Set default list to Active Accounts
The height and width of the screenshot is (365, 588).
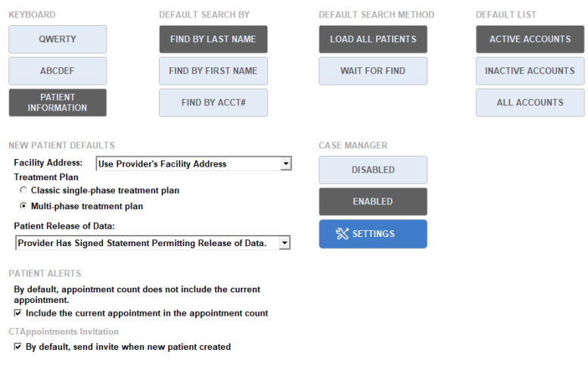click(530, 39)
